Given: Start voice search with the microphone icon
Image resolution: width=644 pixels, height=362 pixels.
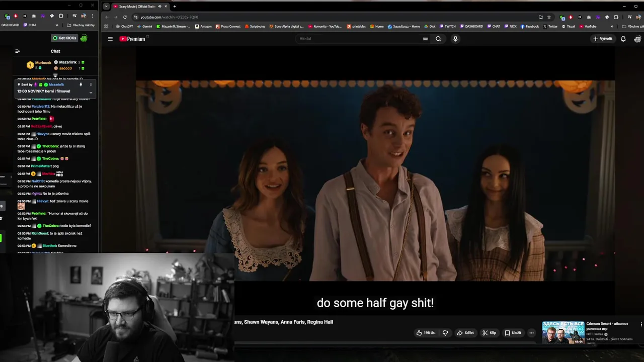Looking at the screenshot, I should tap(455, 39).
